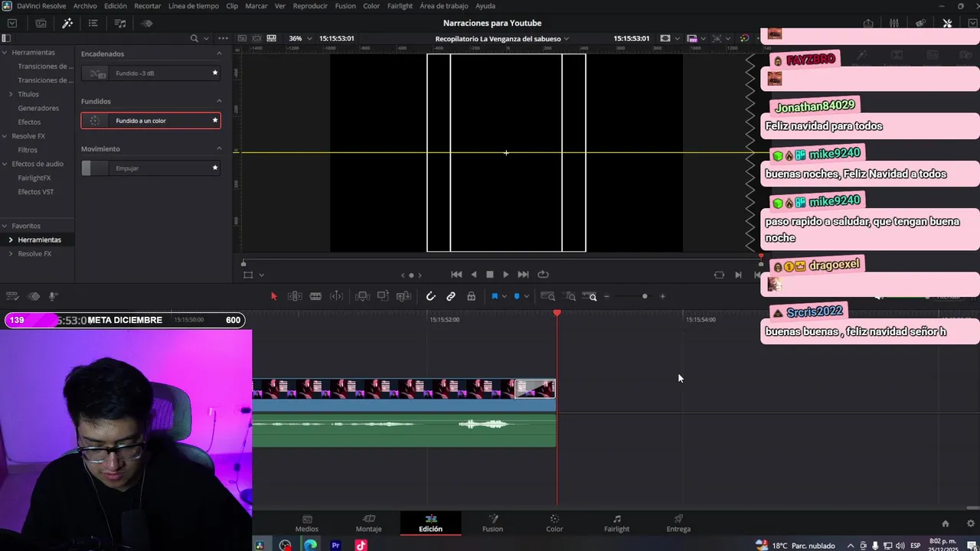The width and height of the screenshot is (980, 551).
Task: Select Generadores in the tools tree
Action: (x=38, y=108)
